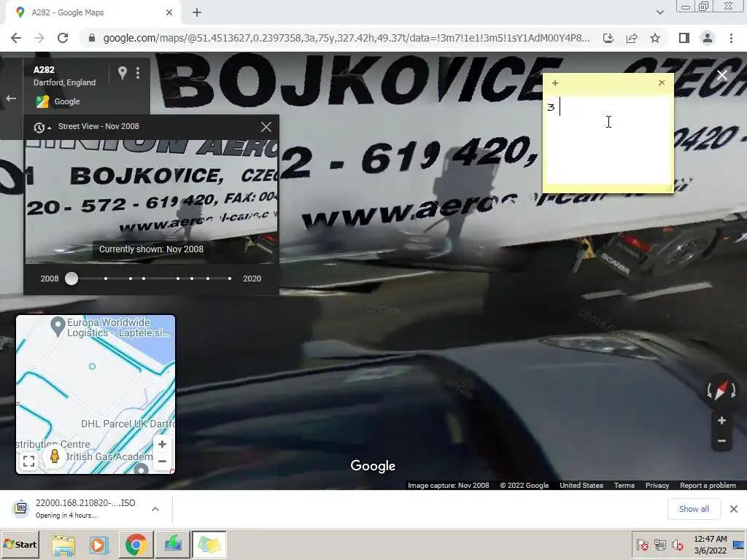Click Show all downloads button
The image size is (747, 560).
[694, 509]
